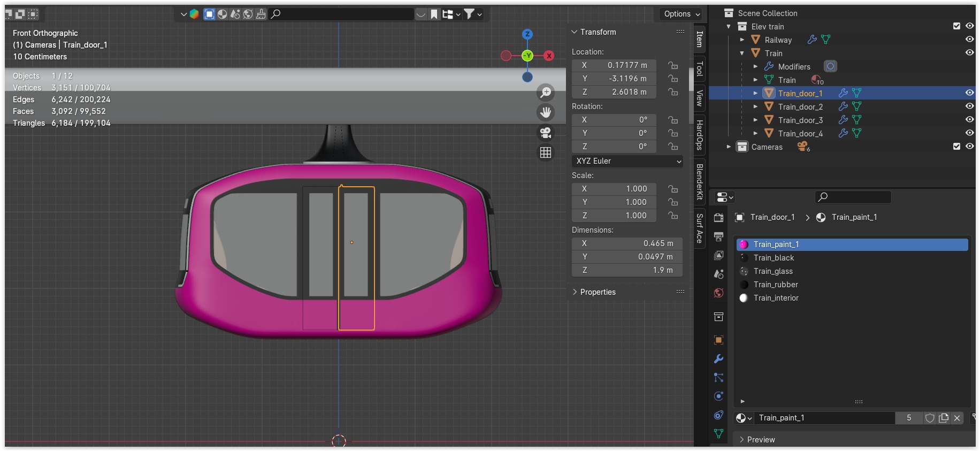The width and height of the screenshot is (980, 451).
Task: Open the Object Constraints properties tab
Action: [x=719, y=415]
